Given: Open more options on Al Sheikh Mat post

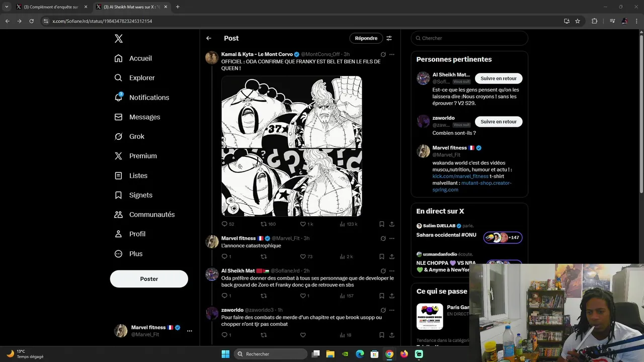Looking at the screenshot, I should pos(392,271).
